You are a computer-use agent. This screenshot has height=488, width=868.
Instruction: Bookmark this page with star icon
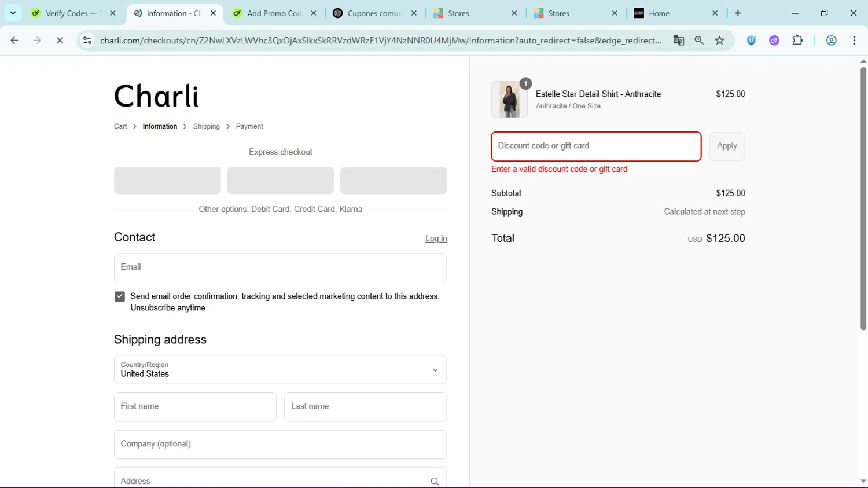[720, 40]
